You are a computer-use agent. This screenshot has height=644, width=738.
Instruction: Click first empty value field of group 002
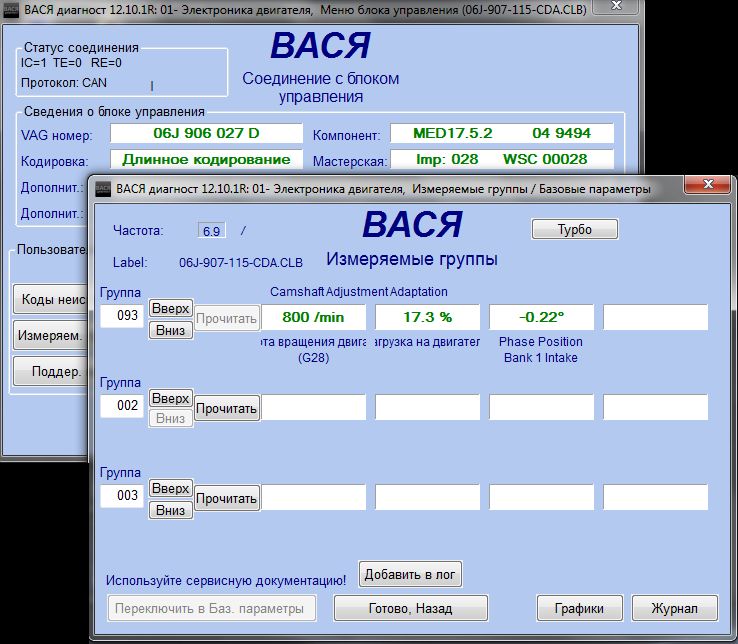pyautogui.click(x=313, y=407)
